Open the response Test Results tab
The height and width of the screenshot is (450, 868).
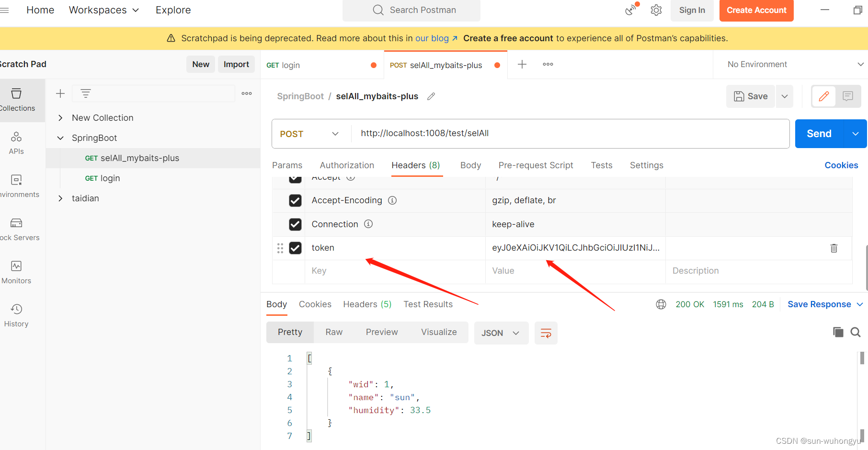click(x=428, y=304)
